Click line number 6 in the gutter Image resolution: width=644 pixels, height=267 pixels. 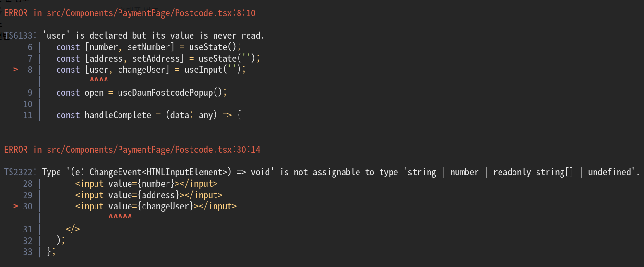[30, 47]
